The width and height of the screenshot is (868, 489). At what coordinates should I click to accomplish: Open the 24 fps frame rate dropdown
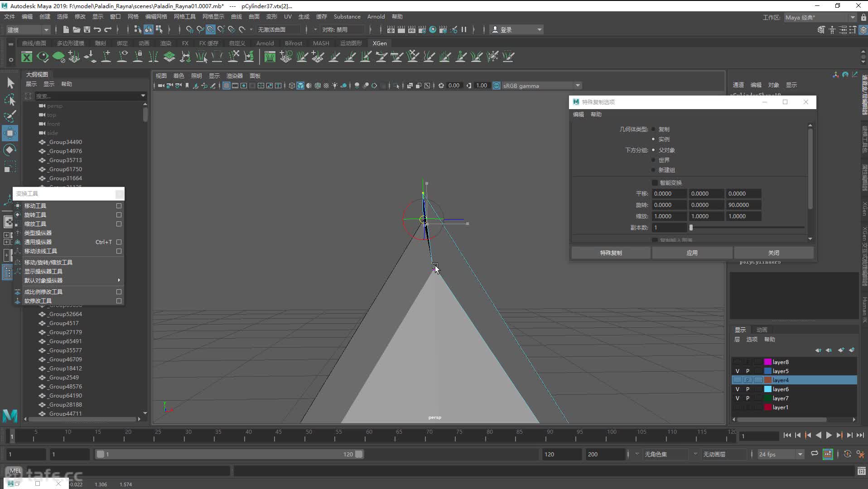781,454
